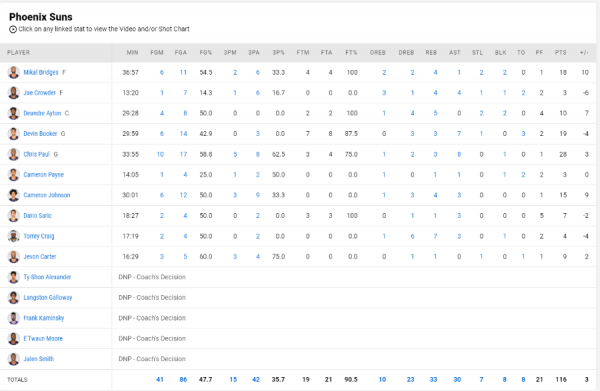
Task: View Devin Booker's 7 assists
Action: [x=459, y=134]
